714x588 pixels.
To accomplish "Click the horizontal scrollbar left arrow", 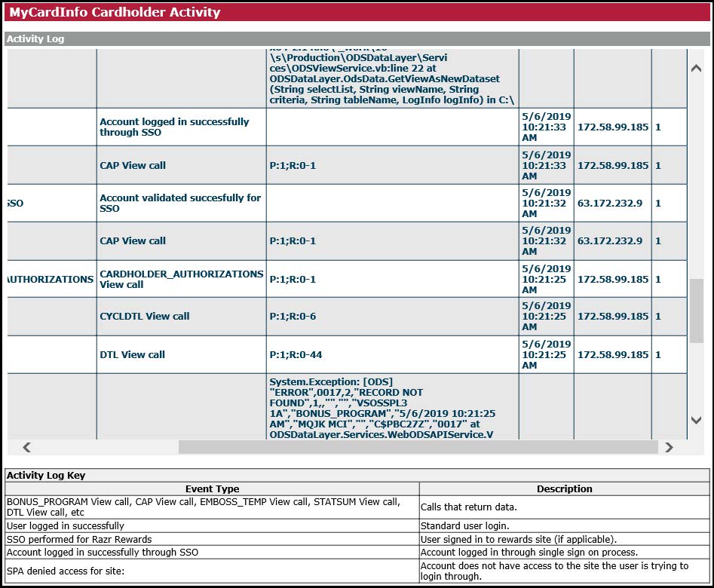I will tap(27, 447).
